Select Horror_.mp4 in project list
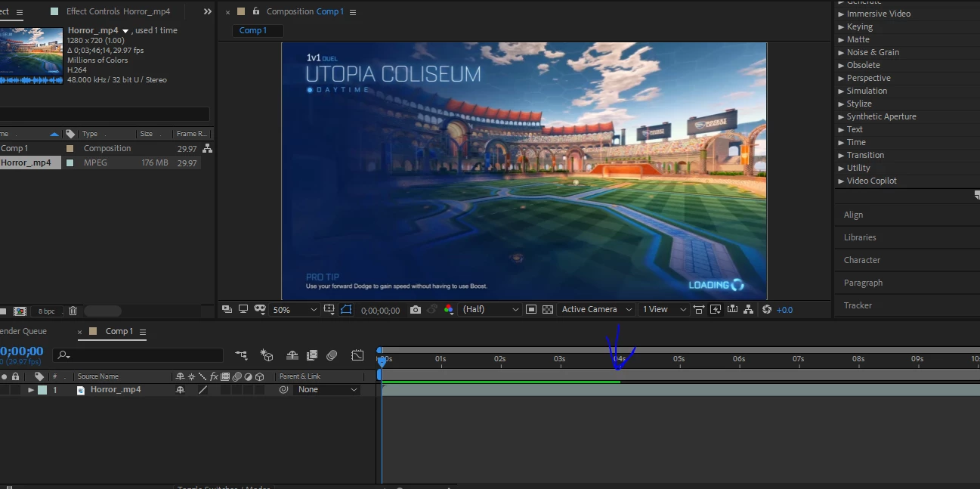 [25, 162]
